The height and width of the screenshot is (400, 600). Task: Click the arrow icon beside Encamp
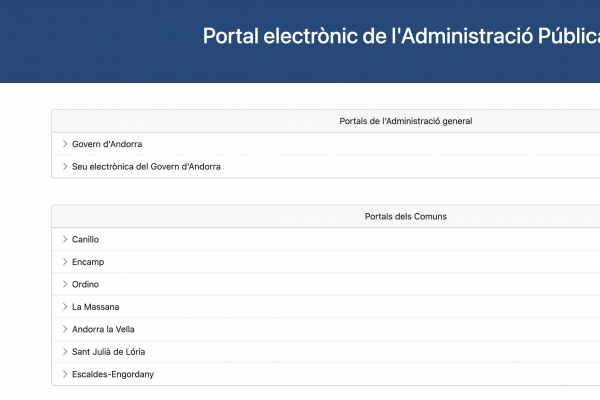point(65,262)
